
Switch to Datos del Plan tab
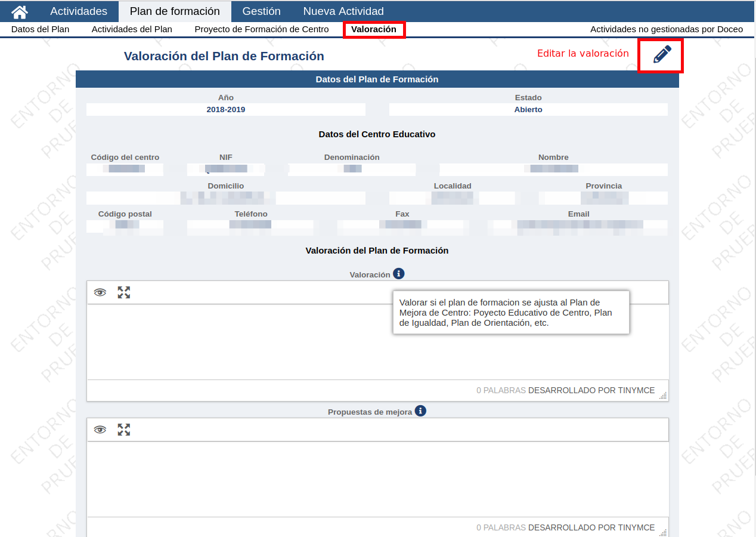click(x=41, y=29)
